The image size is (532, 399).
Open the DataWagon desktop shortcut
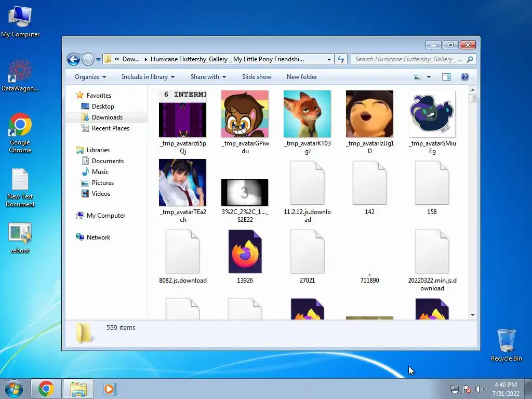[x=20, y=75]
